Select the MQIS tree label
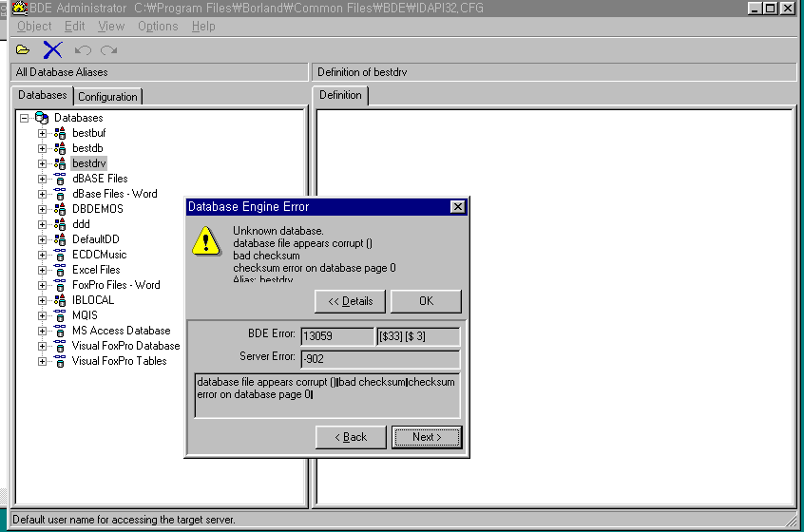804x532 pixels. (x=85, y=315)
